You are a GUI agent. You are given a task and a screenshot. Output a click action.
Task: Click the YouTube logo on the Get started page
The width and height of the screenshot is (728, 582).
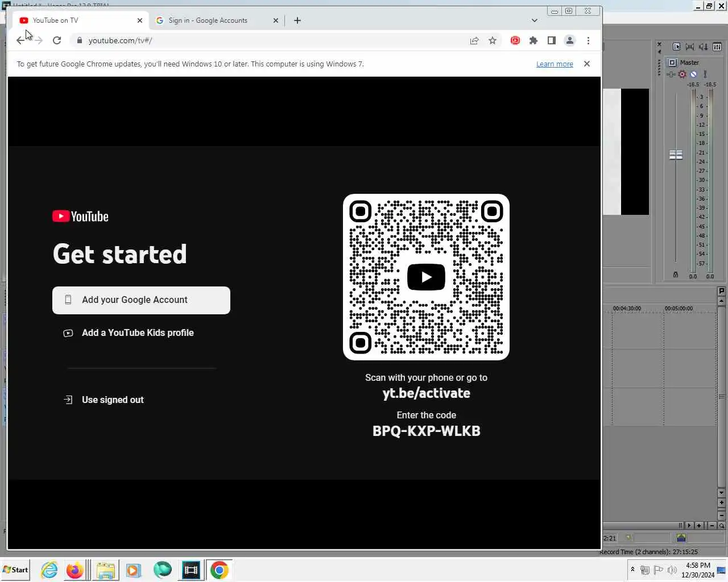click(80, 216)
